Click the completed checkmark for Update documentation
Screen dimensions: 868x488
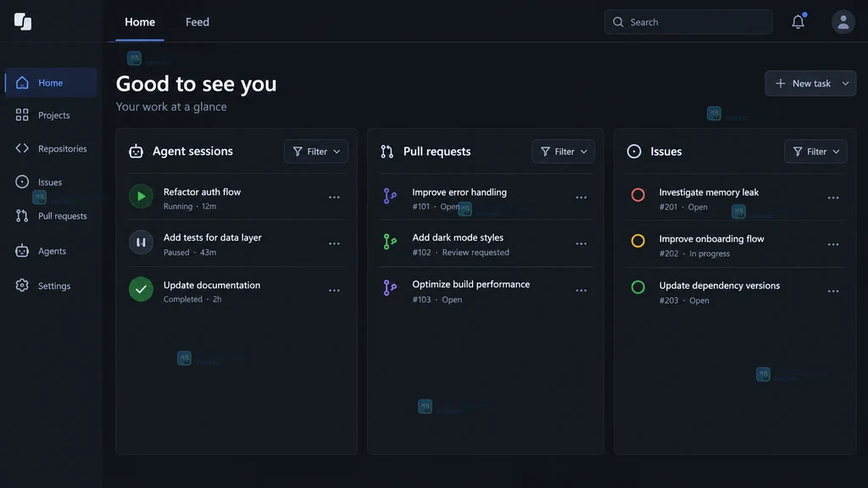pos(142,290)
